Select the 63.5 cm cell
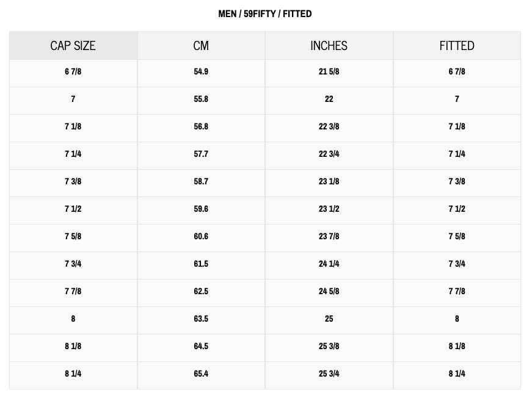 tap(201, 319)
